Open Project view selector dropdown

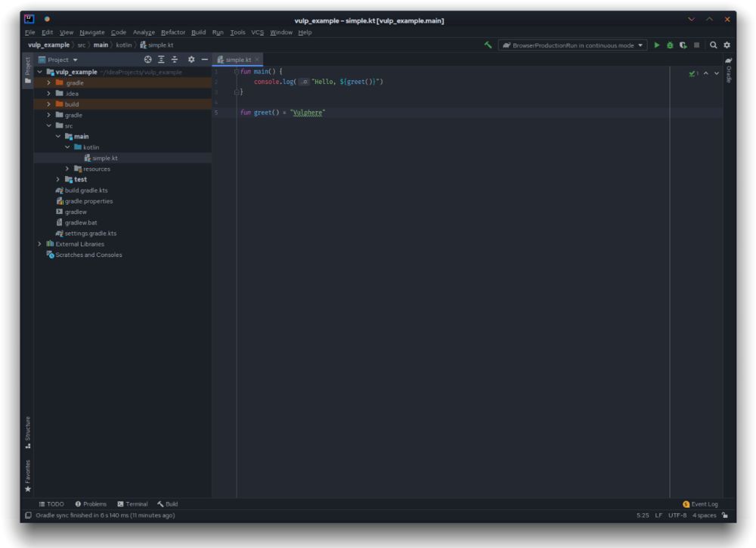58,60
